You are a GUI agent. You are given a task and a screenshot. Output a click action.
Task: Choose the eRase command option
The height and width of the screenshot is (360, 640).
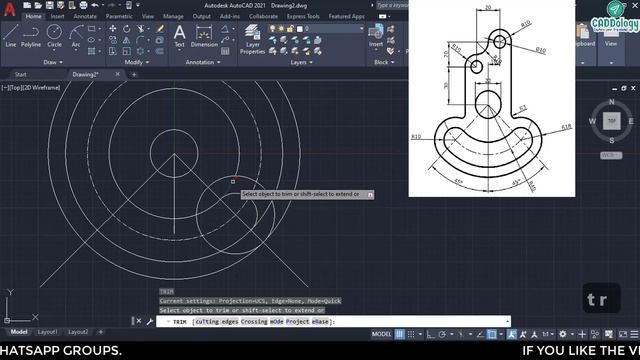320,322
